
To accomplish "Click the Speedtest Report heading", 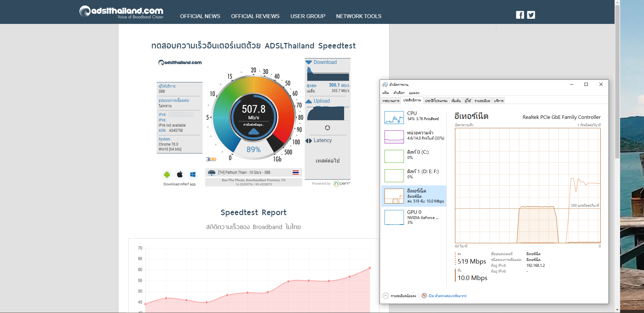I will point(253,213).
